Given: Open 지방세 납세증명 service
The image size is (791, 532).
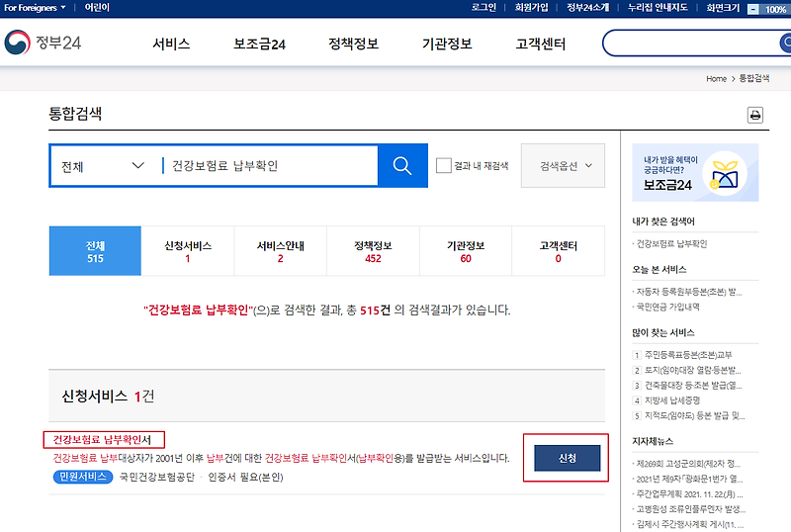Looking at the screenshot, I should tap(672, 400).
